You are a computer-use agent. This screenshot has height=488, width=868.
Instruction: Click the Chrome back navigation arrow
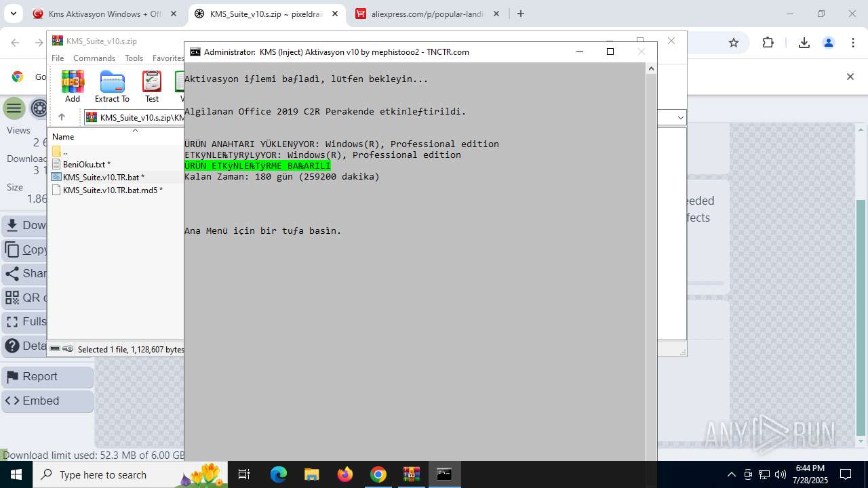coord(15,43)
